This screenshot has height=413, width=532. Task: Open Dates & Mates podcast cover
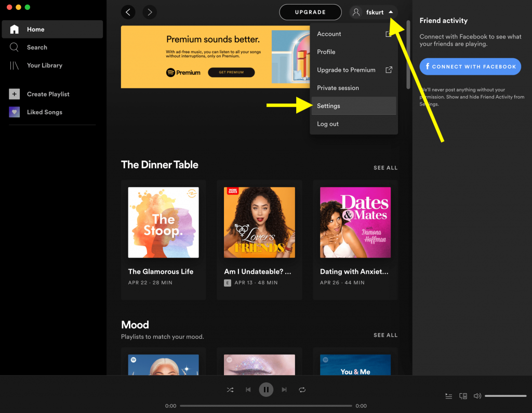355,222
